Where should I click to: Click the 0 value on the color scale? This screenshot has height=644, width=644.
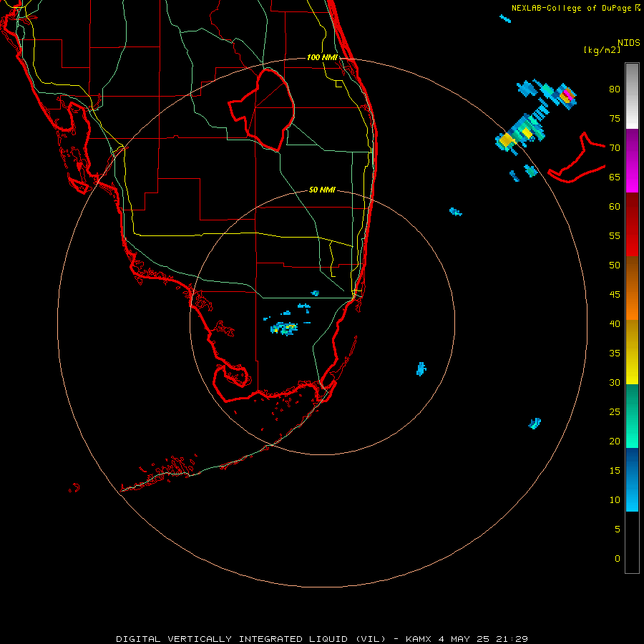[618, 559]
